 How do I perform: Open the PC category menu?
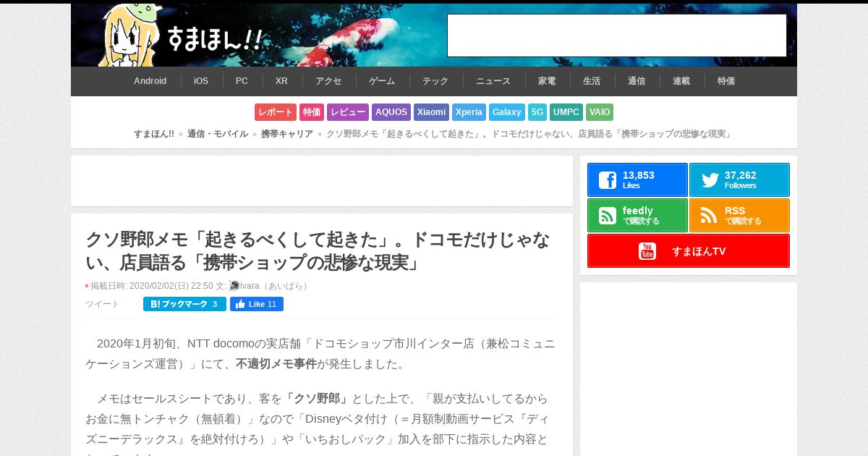[x=242, y=81]
